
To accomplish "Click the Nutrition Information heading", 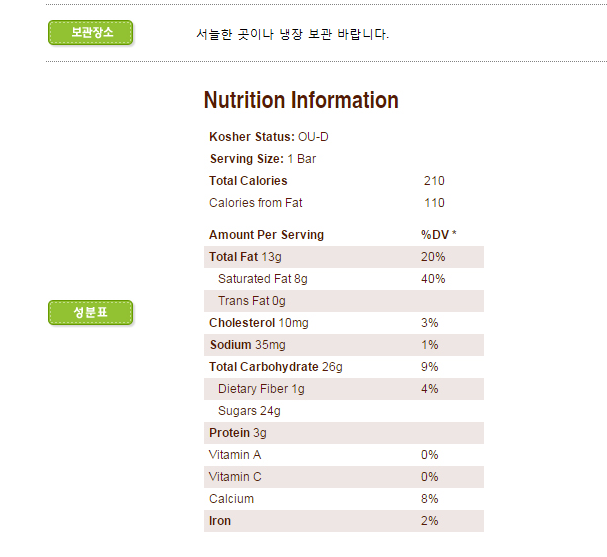I will pos(301,101).
